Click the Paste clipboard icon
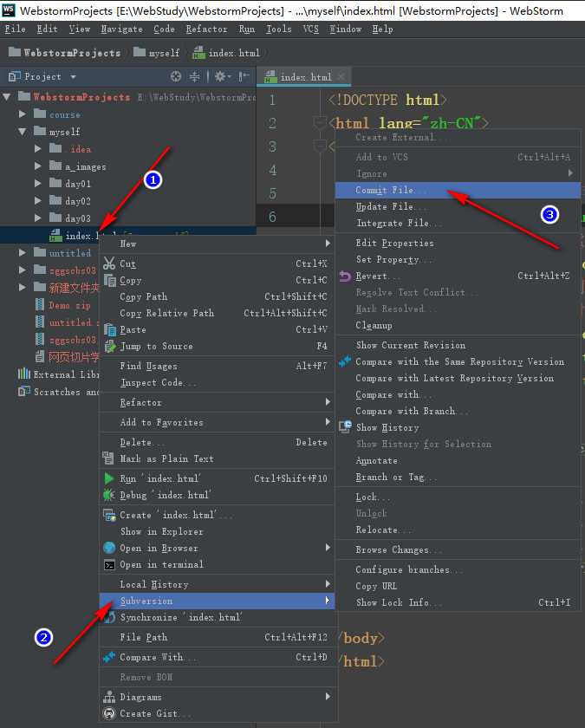Viewport: 585px width, 728px height. 109,329
